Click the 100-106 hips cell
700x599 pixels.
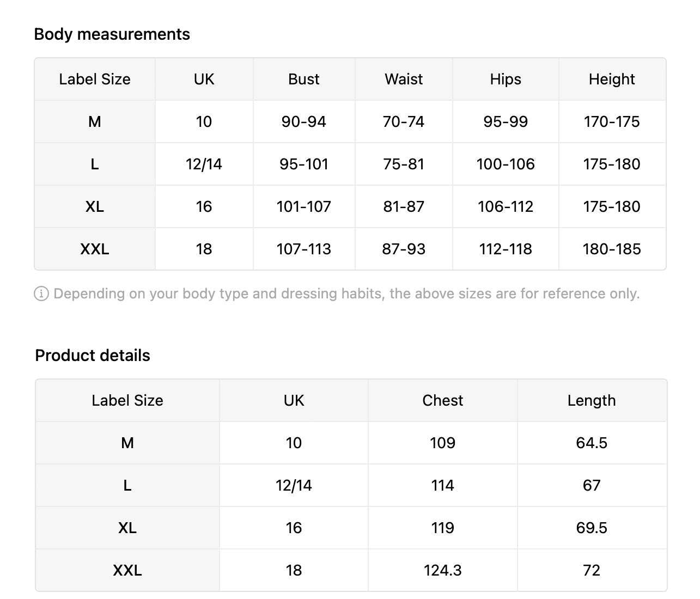(505, 164)
